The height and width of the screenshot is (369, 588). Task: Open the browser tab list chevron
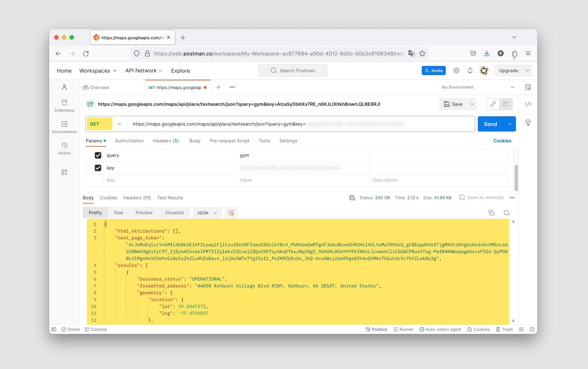[x=514, y=37]
